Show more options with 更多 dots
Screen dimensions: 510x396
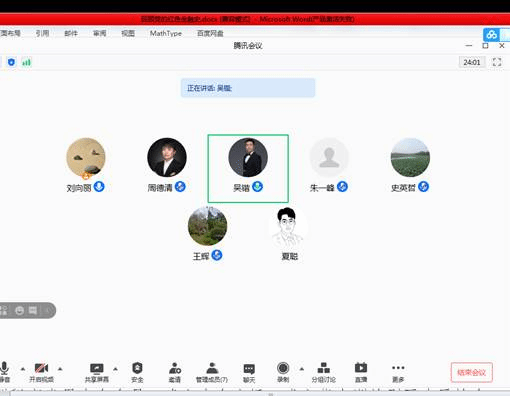point(398,368)
